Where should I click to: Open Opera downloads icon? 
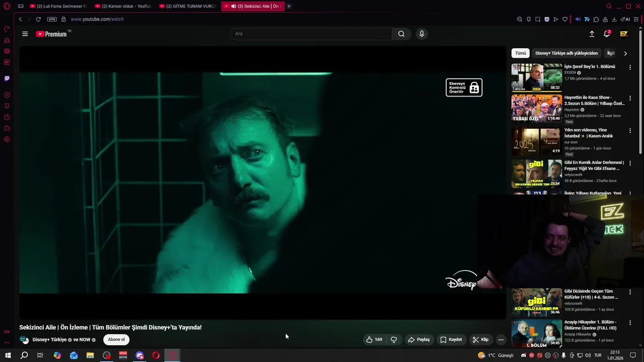pos(614,19)
